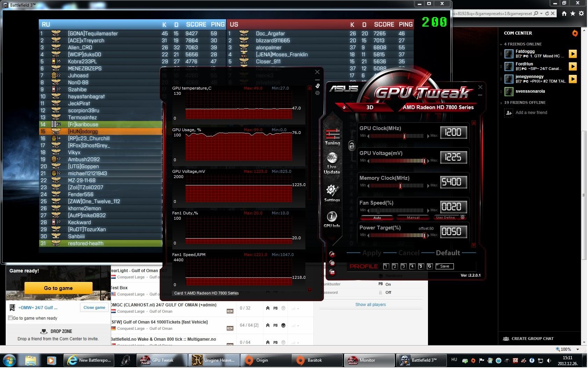The image size is (588, 369).
Task: Open the Tuning panel in GPU Tweak
Action: point(332,137)
